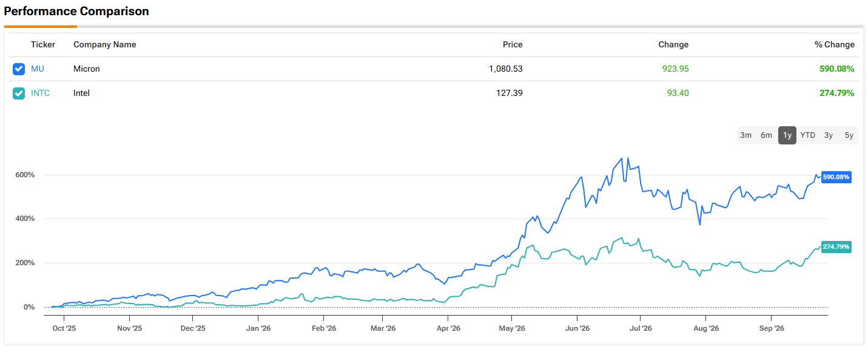
Task: Click the Jul '26 axis marker
Action: [641, 328]
